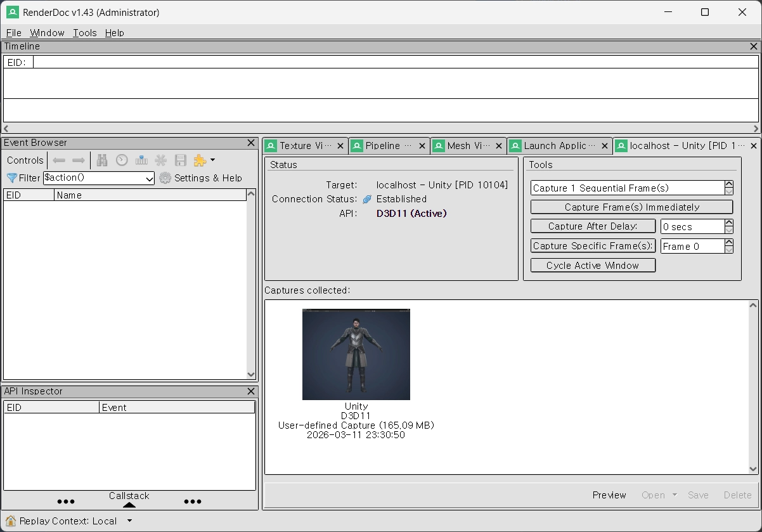This screenshot has height=532, width=762.
Task: Select the Unity capture thumbnail
Action: point(356,354)
